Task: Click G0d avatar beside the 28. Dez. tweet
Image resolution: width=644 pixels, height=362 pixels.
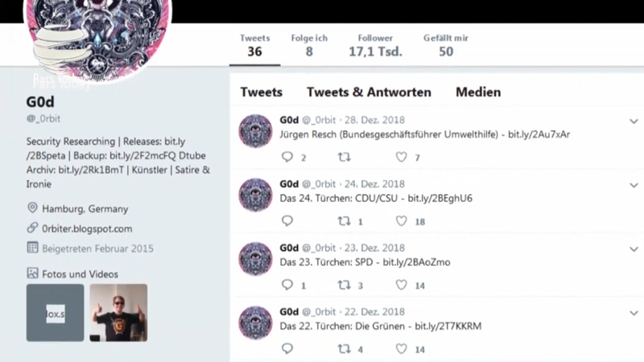Action: click(255, 131)
